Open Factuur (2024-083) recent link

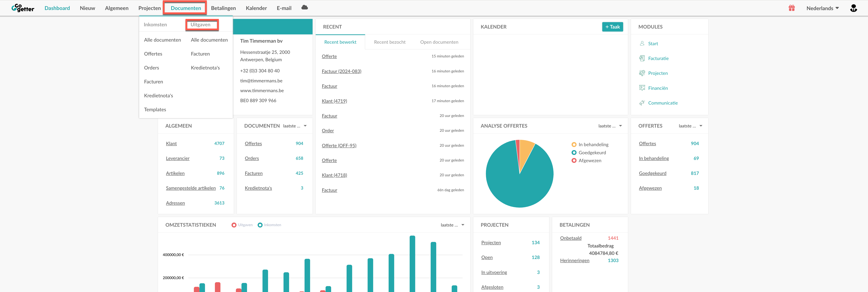pos(341,71)
